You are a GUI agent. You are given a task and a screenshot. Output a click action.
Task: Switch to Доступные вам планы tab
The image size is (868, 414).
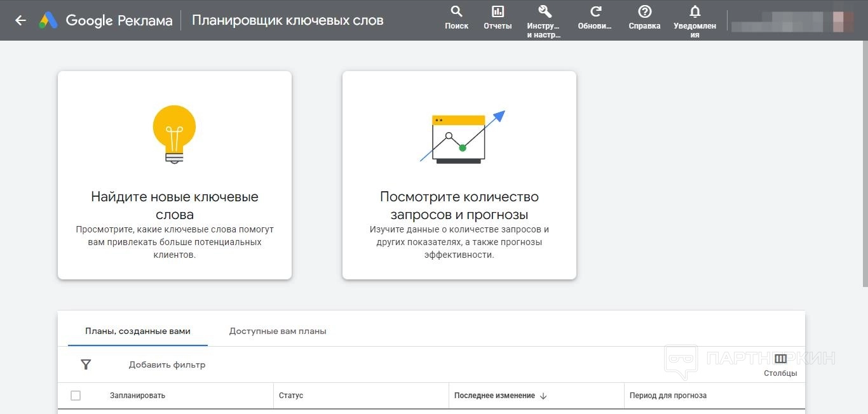[x=278, y=331]
